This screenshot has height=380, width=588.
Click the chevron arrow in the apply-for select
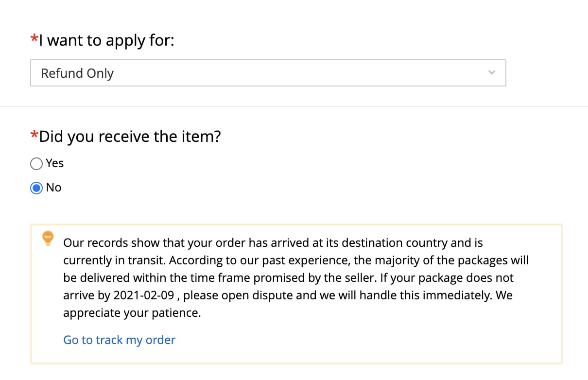click(x=492, y=72)
